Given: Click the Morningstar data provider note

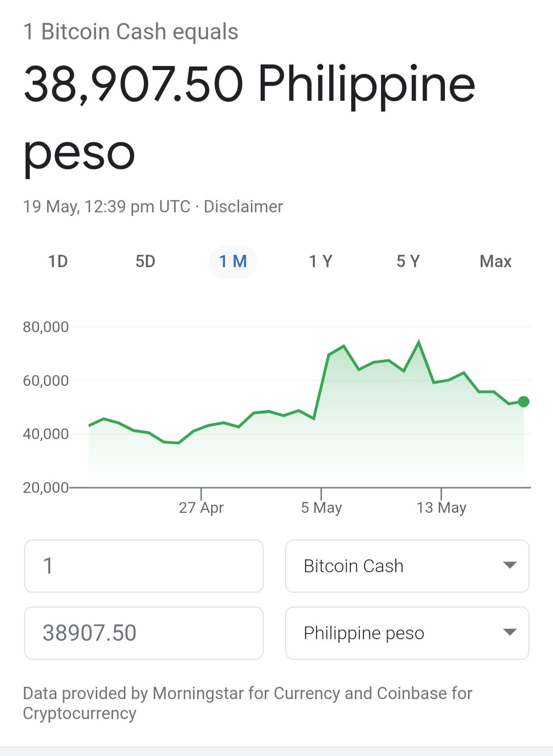Looking at the screenshot, I should (x=247, y=703).
